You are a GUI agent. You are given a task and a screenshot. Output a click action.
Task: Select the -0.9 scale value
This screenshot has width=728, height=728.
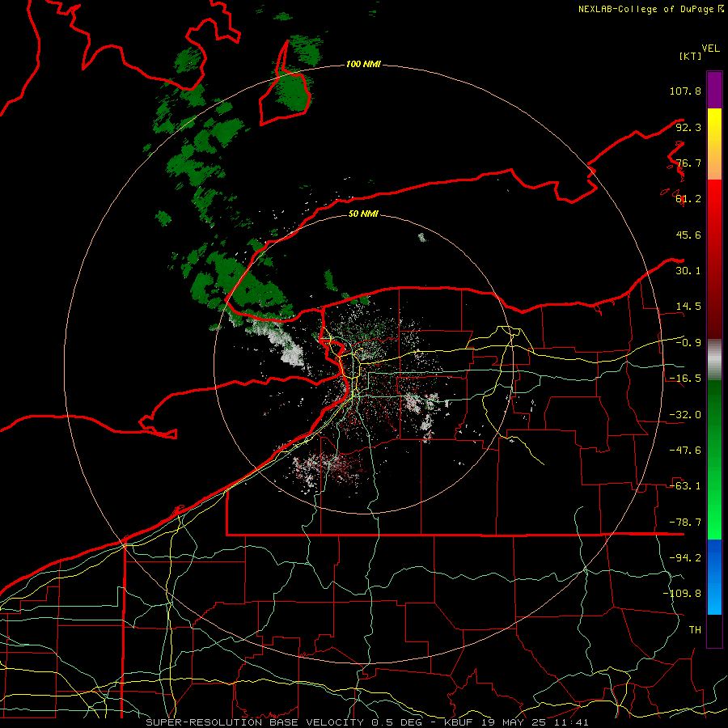coord(688,343)
